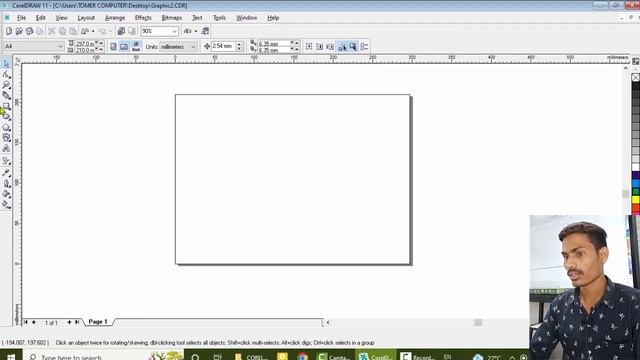Switch page to Portrait orientation
Screen dimensions: 640x360
113,47
